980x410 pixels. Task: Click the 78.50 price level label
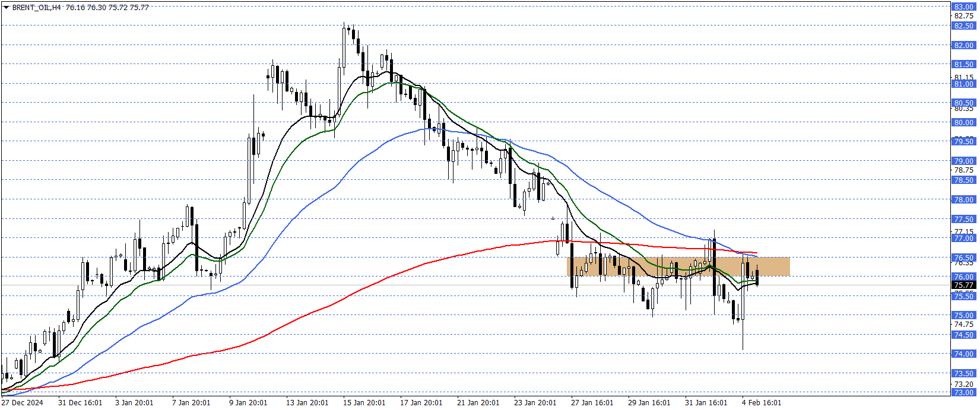pyautogui.click(x=963, y=180)
